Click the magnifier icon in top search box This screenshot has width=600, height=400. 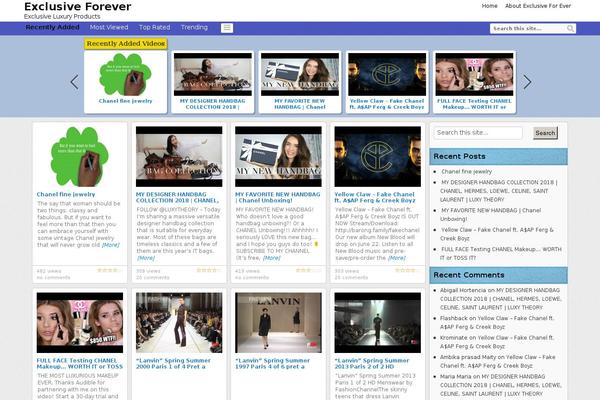pos(570,28)
